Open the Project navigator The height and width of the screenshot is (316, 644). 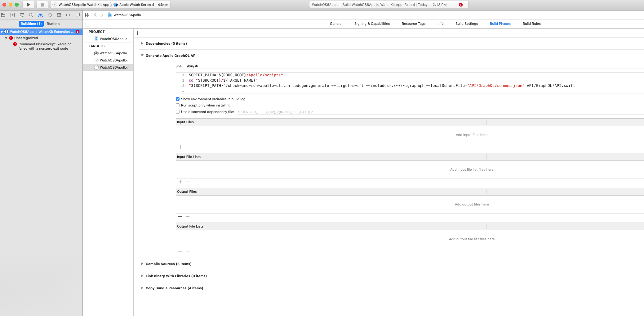[x=3, y=15]
